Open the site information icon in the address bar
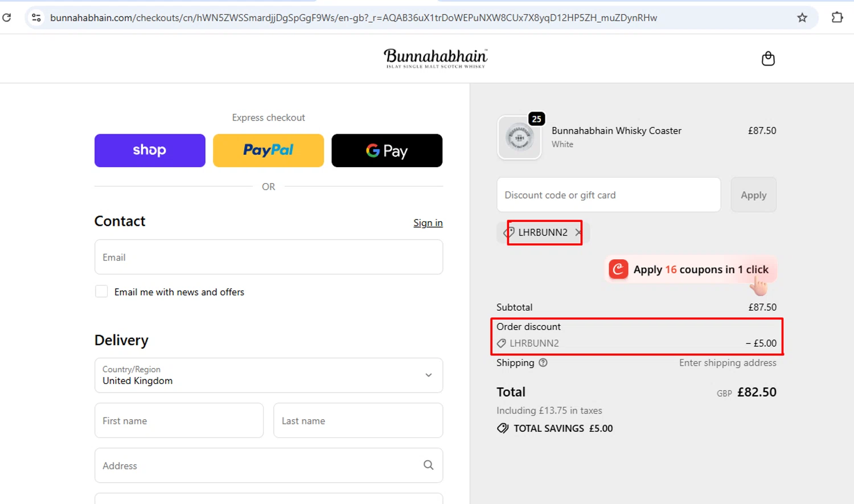The width and height of the screenshot is (854, 504). pos(36,18)
